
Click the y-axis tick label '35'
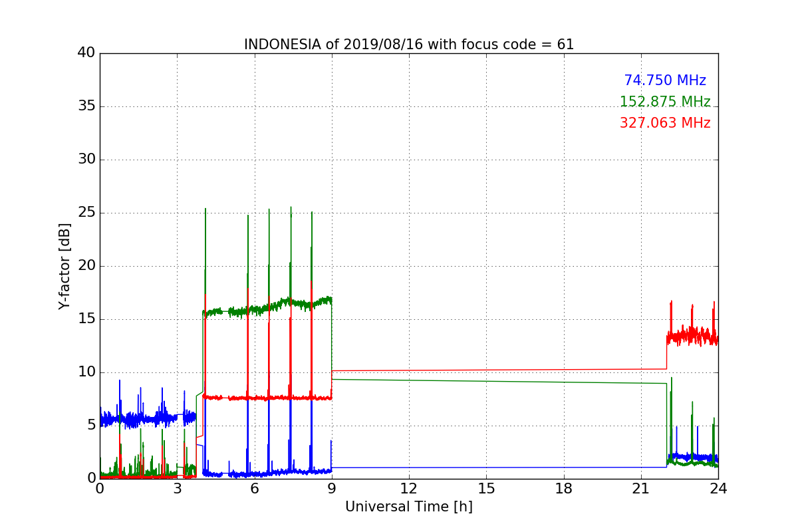click(x=87, y=106)
